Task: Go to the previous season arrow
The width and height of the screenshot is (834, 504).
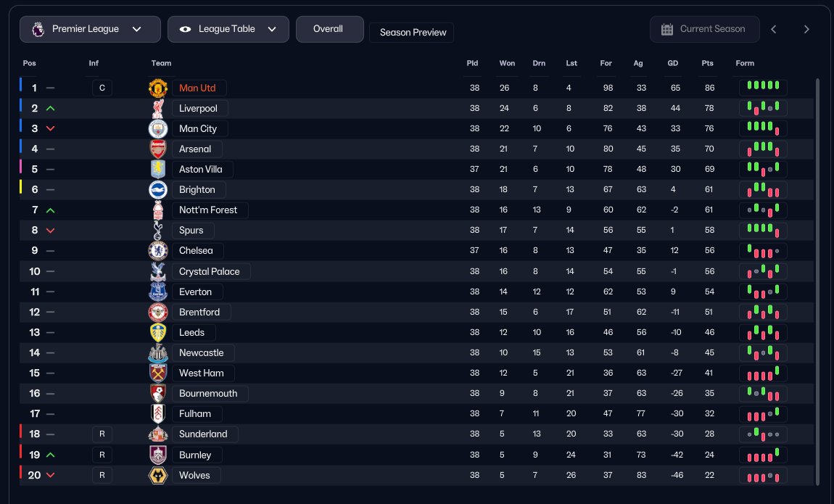Action: tap(774, 29)
